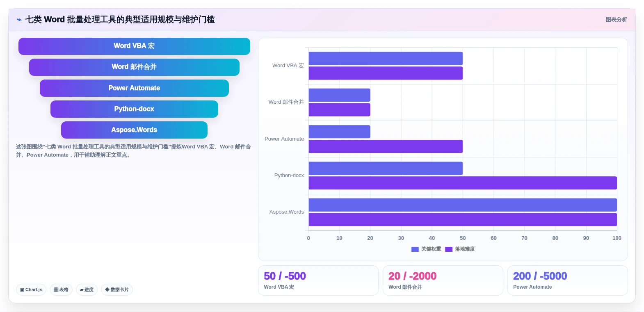Click the Word VBA 宏 落地难度 bar
This screenshot has width=644, height=312.
tap(386, 73)
